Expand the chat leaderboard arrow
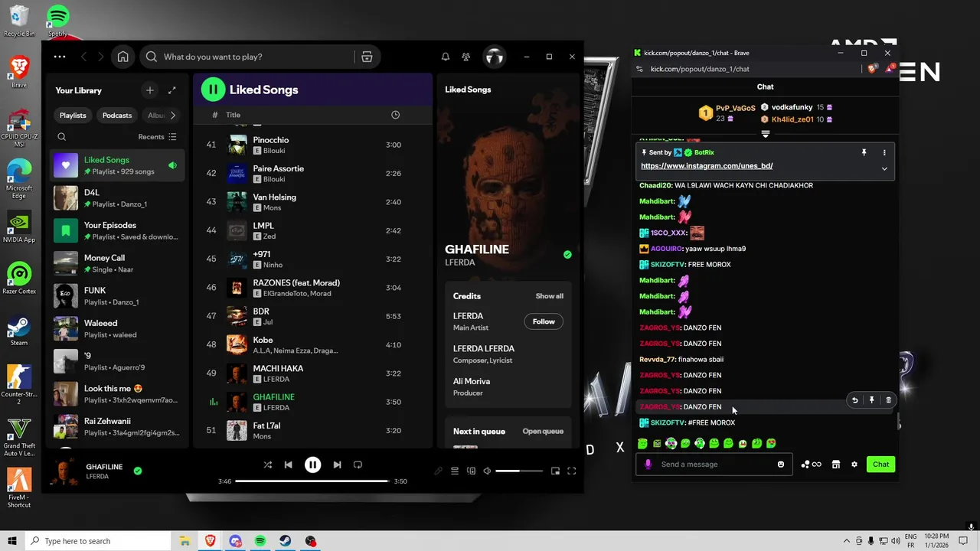Screen dimensions: 980x551 [765, 135]
